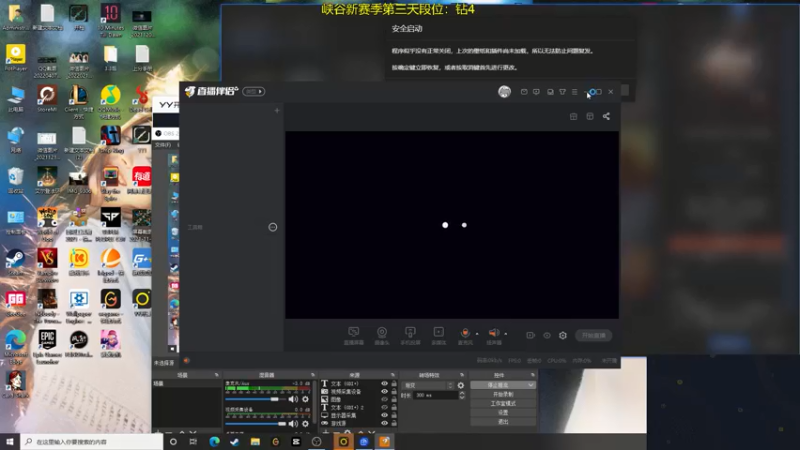Toggle the preview eye icon in companion toolbar
The width and height of the screenshot is (800, 450).
547,335
